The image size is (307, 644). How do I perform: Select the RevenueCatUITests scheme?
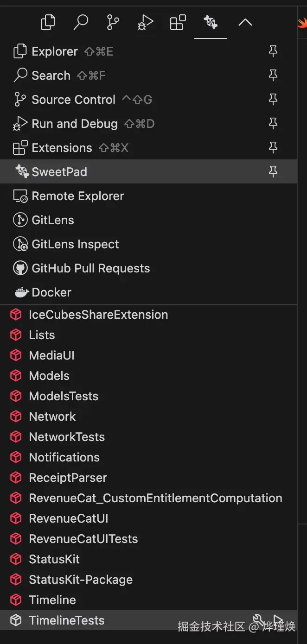coord(83,539)
